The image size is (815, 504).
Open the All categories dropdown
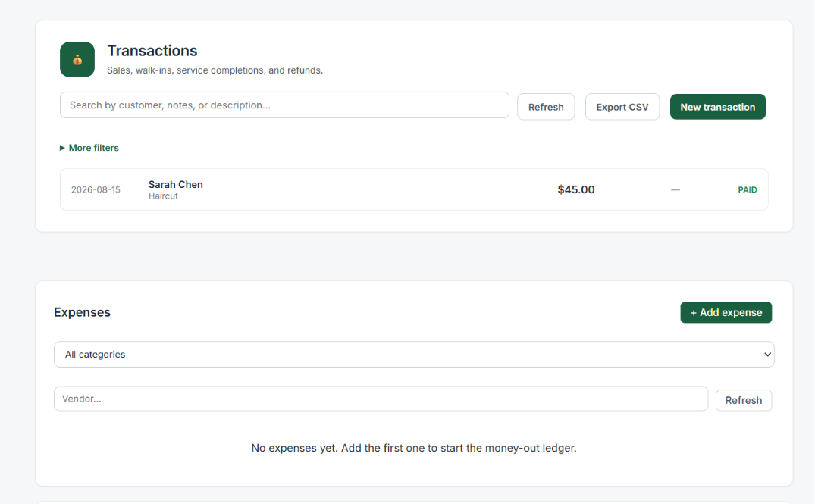414,355
